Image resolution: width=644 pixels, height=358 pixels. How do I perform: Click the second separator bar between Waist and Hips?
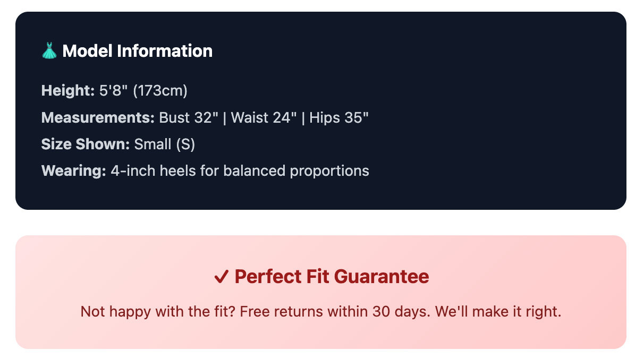click(303, 117)
